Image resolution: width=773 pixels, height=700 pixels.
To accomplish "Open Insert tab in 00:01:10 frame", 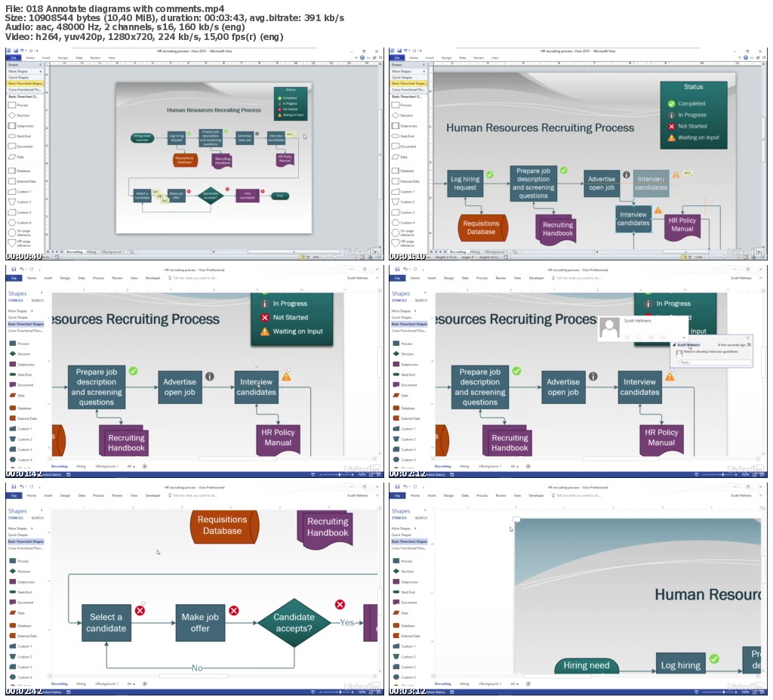I will 430,57.
